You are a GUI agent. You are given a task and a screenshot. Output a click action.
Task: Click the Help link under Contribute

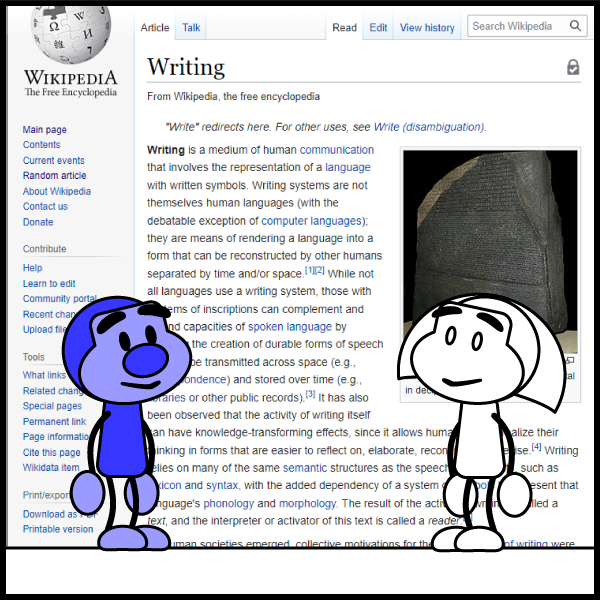coord(32,268)
